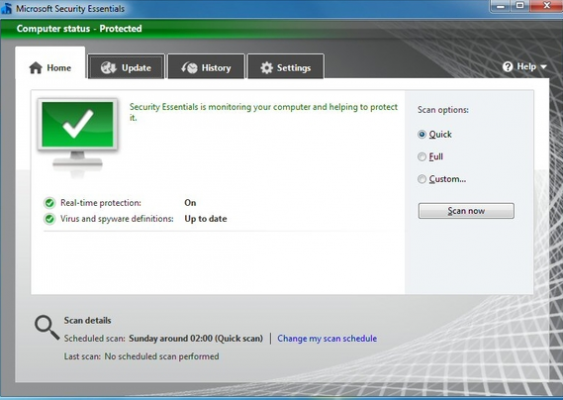Open Change my scan schedule link
Viewport: 563px width, 400px height.
[327, 339]
